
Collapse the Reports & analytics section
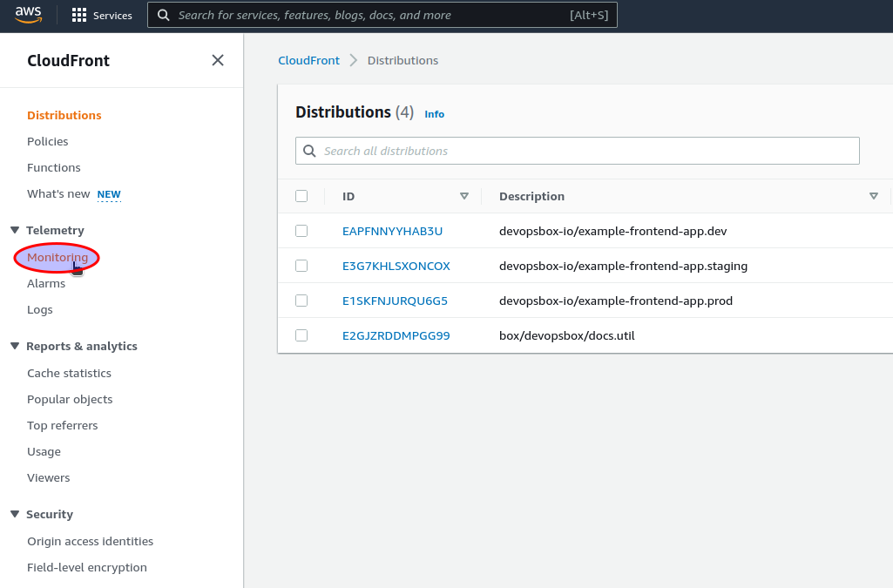tap(15, 346)
